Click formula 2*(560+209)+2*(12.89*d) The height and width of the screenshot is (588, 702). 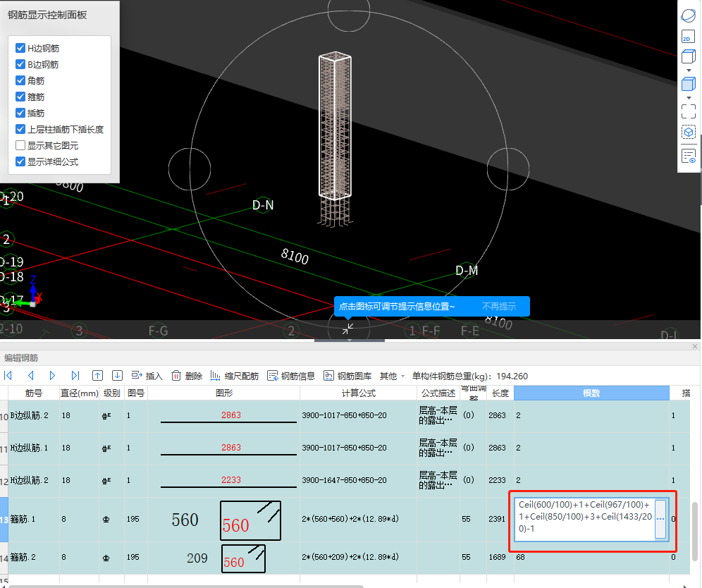point(350,557)
